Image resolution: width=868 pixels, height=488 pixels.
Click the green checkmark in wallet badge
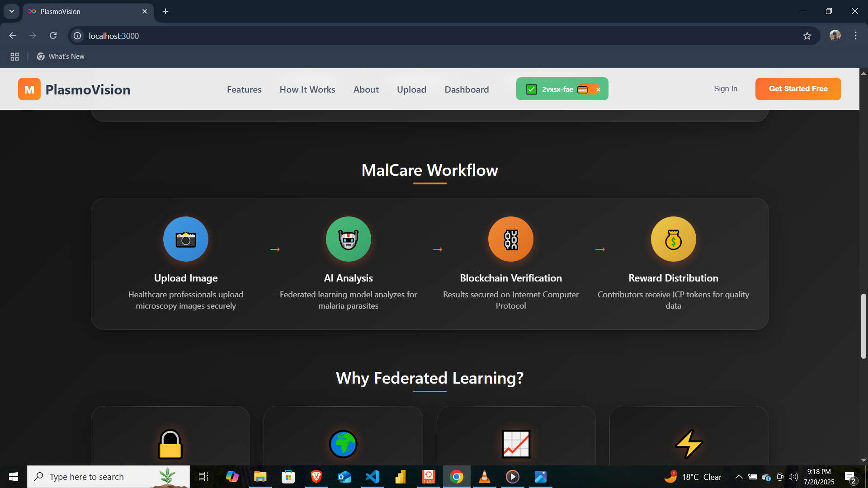point(532,89)
